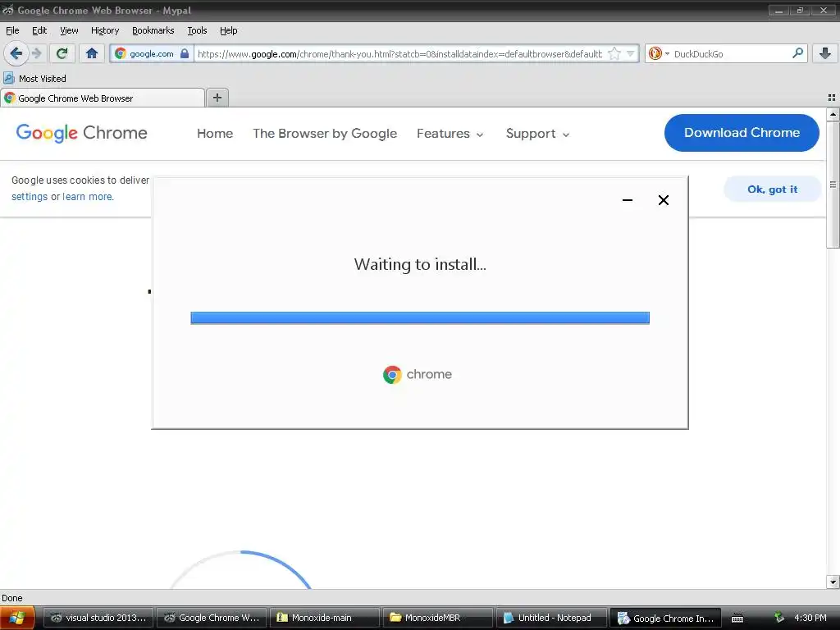The image size is (840, 630).
Task: Open the View menu
Action: click(x=69, y=30)
